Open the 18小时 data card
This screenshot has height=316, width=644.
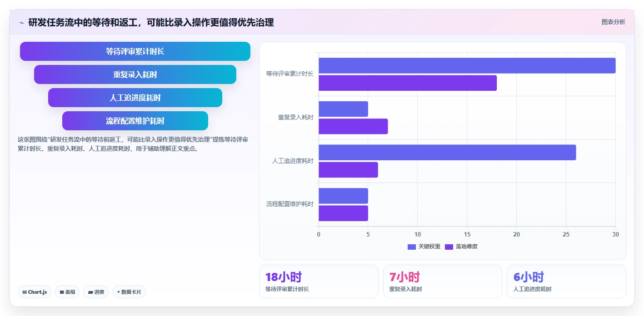pos(319,281)
